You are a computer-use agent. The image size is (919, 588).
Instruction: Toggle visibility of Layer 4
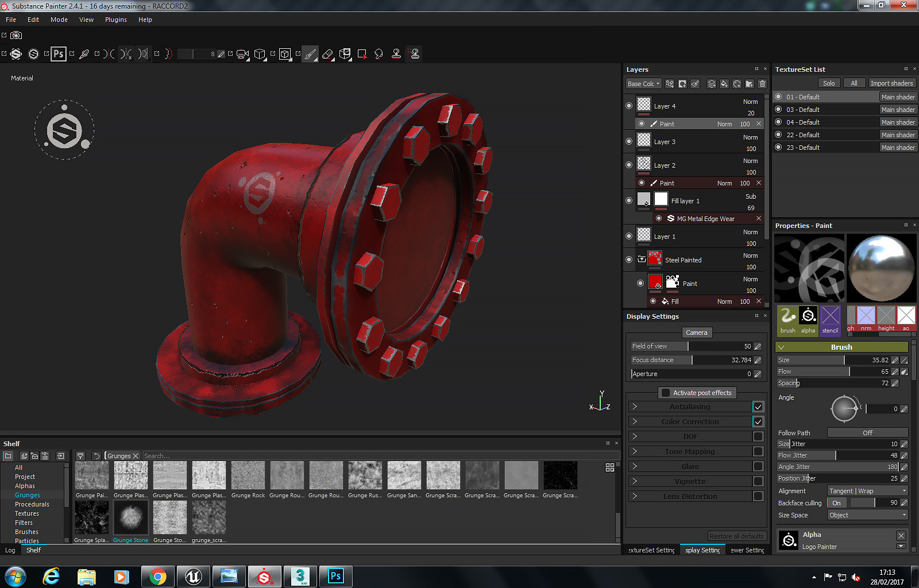pos(629,106)
